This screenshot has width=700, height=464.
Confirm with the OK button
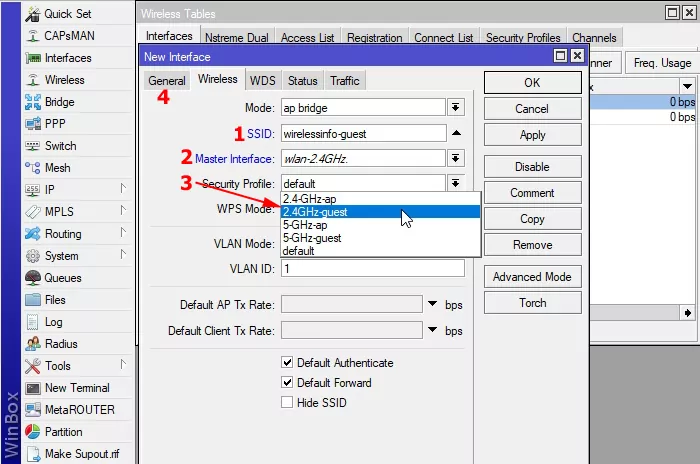click(x=533, y=83)
